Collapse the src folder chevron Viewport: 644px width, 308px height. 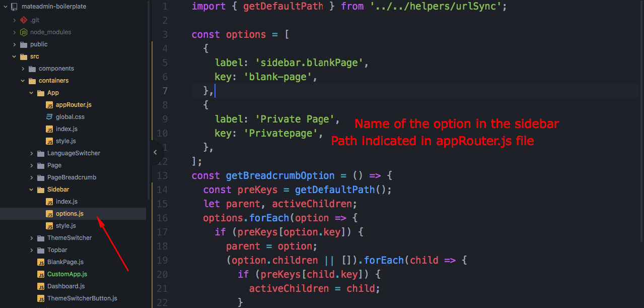tap(15, 56)
